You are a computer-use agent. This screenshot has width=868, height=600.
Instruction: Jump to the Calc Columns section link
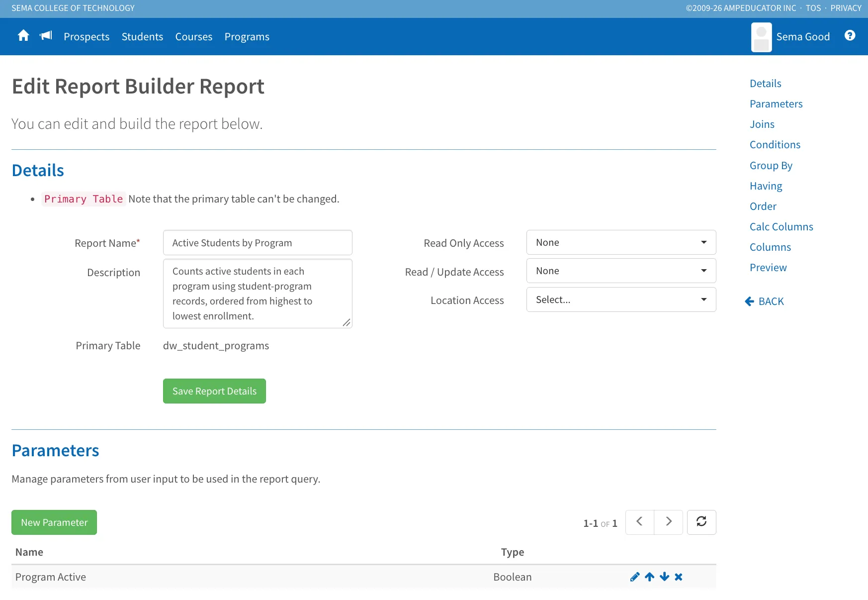click(x=781, y=227)
